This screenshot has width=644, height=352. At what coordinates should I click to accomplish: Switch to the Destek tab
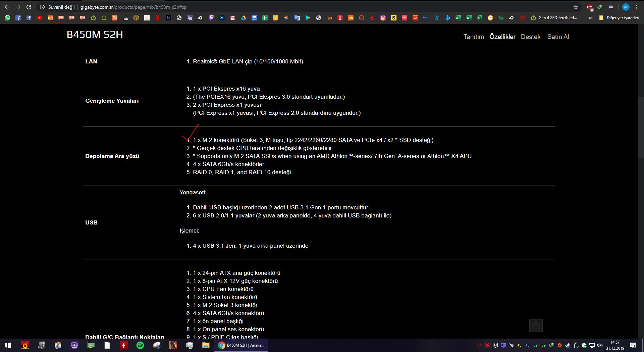[x=531, y=37]
